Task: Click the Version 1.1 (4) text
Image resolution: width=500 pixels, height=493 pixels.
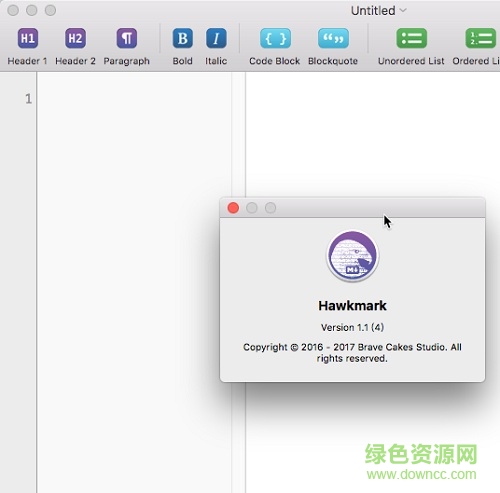Action: click(x=352, y=327)
